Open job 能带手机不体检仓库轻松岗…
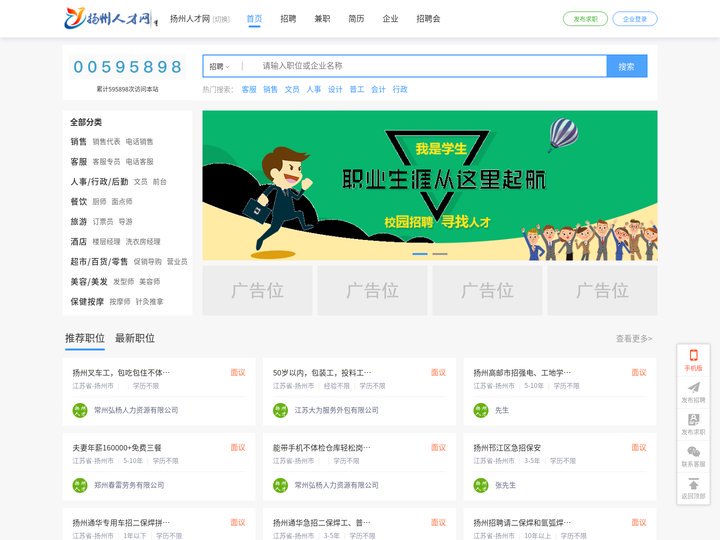 tap(321, 448)
